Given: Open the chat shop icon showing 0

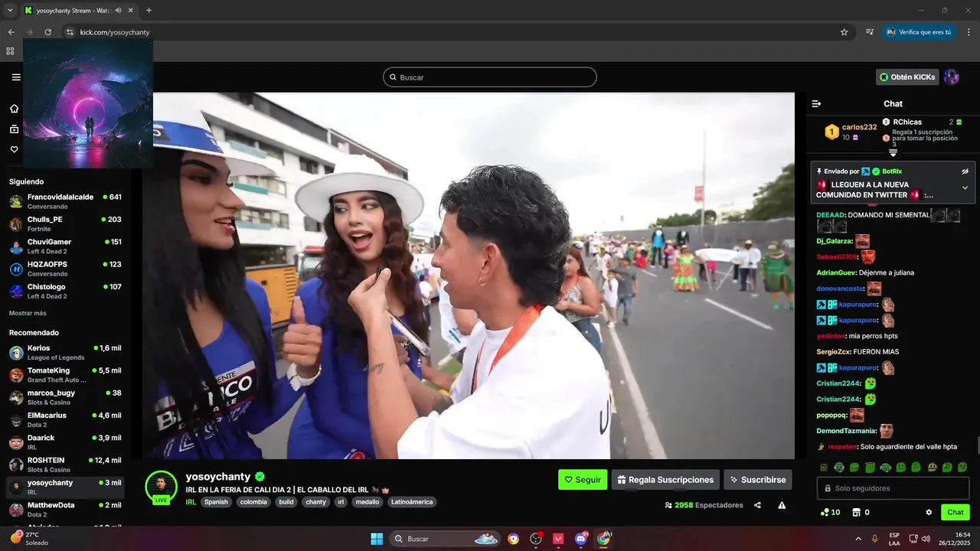Looking at the screenshot, I should 861,512.
